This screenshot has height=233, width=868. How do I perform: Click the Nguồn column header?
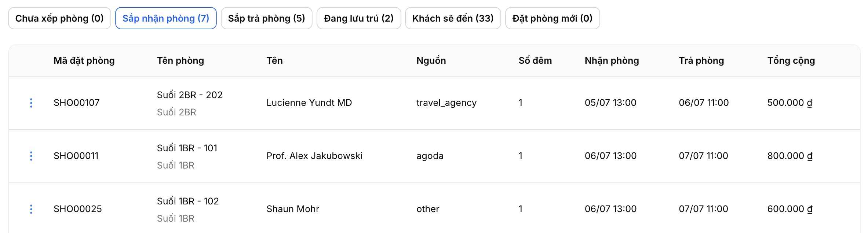coord(431,60)
